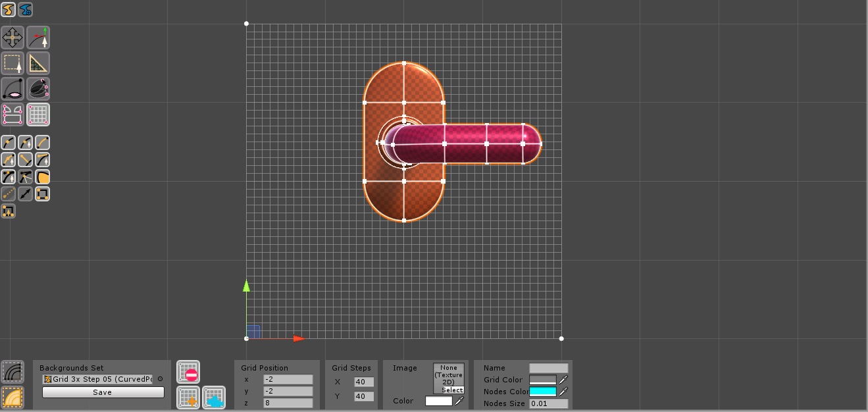Select the curved arc with pink shape tool
The image size is (868, 412).
pos(13,89)
